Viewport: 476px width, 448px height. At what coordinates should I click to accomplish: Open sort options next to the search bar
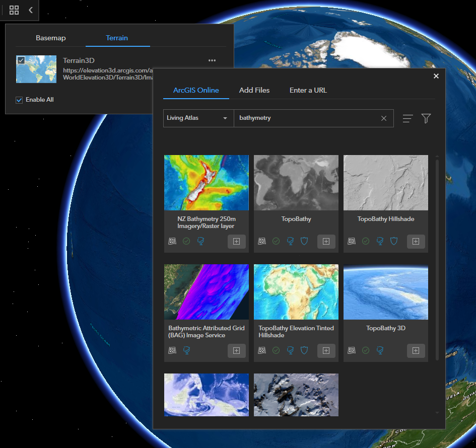pos(407,118)
